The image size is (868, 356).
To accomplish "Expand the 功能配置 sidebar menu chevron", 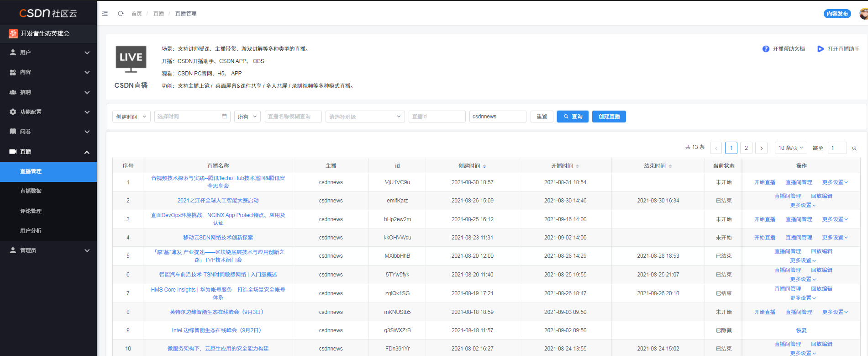I will click(87, 112).
